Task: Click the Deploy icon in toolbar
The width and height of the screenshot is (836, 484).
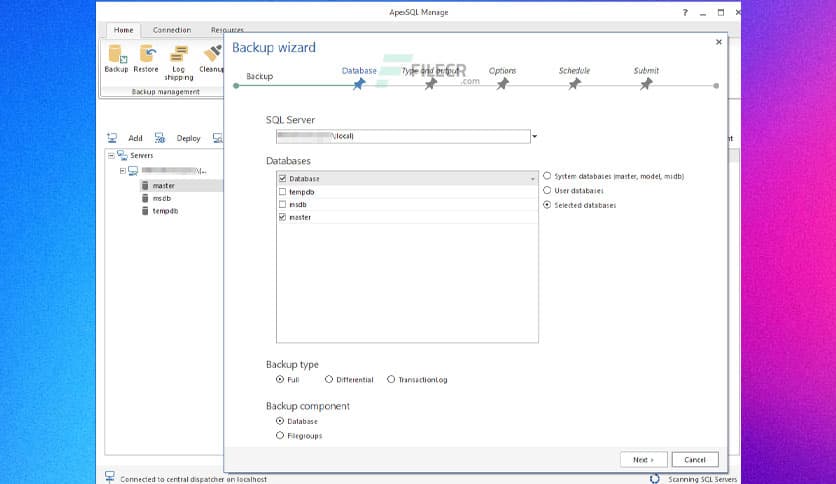Action: coord(159,138)
